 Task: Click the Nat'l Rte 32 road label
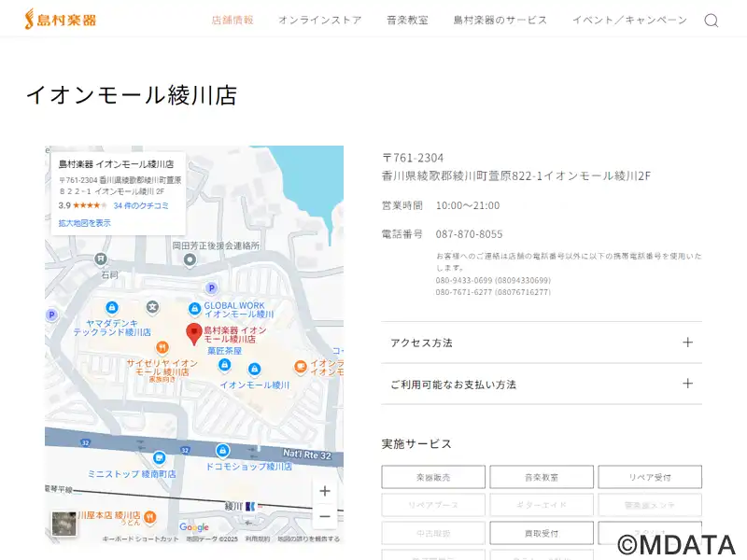tap(307, 455)
